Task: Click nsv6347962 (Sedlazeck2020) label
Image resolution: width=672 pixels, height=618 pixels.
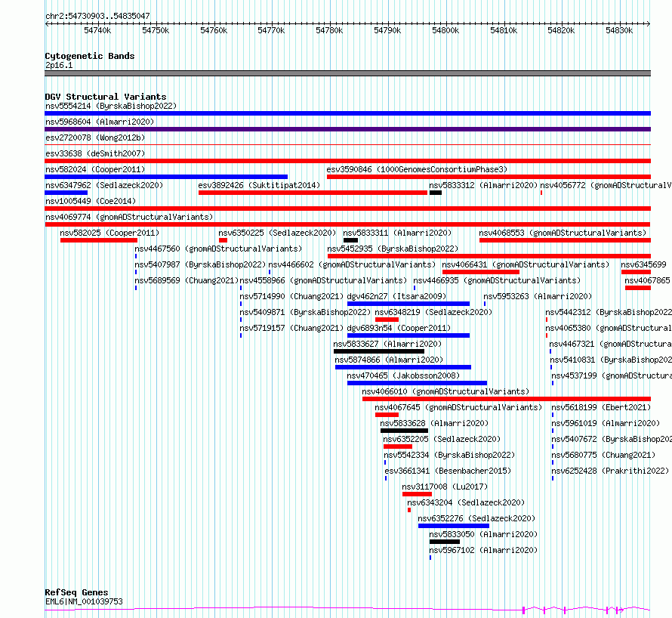Action: pos(104,185)
